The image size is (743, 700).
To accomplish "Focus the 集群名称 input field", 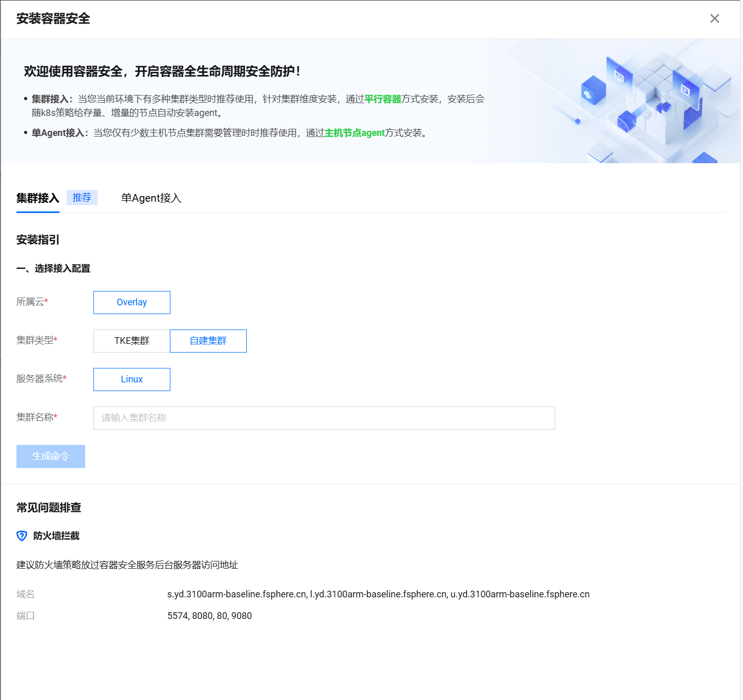I will click(324, 418).
